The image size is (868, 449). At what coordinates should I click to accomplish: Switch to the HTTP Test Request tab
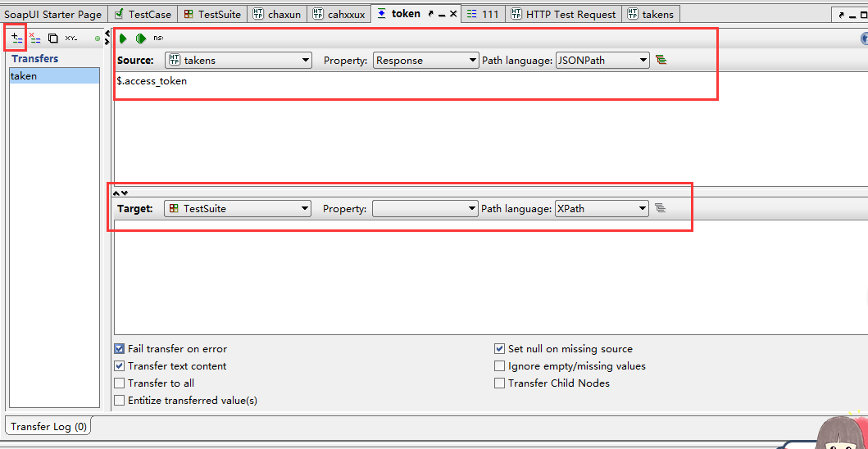tap(564, 15)
